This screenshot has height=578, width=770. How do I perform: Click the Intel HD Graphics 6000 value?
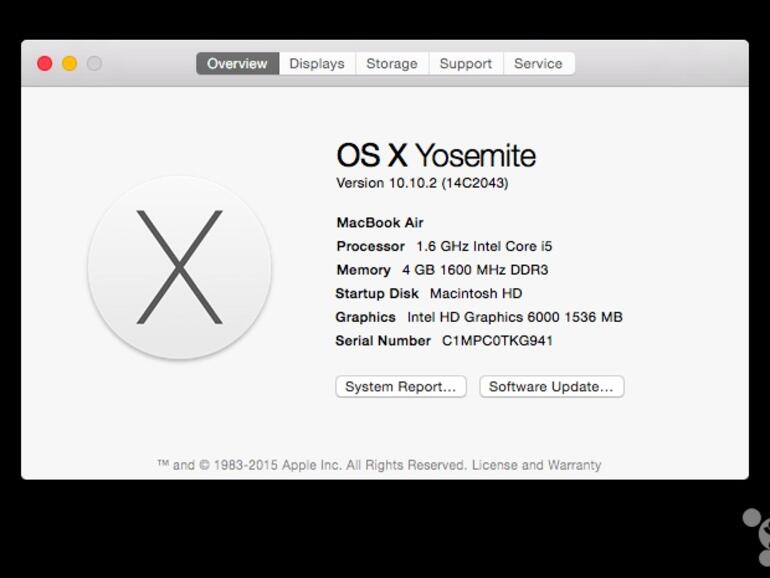pyautogui.click(x=515, y=317)
